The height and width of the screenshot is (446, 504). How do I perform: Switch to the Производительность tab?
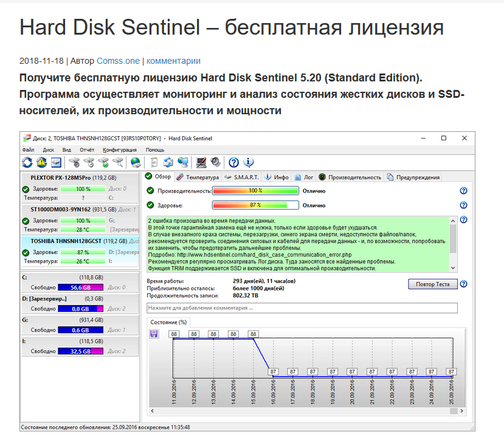tap(350, 177)
